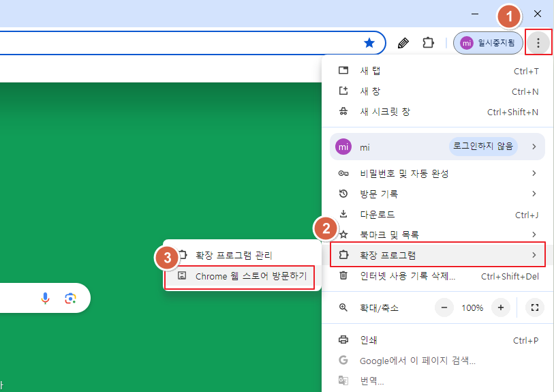Select 새 탭 menu item
The image size is (554, 392).
click(x=438, y=71)
